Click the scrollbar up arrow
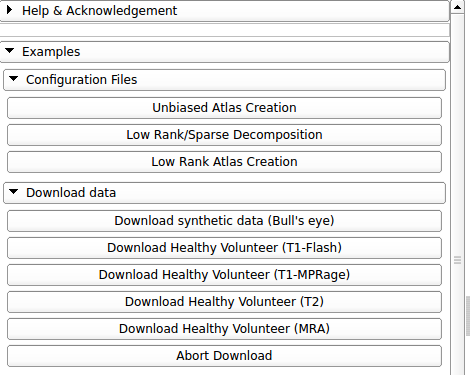Screen dimensions: 471x375 (x=458, y=7)
